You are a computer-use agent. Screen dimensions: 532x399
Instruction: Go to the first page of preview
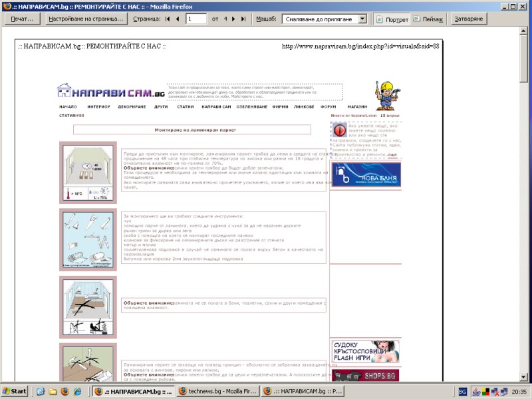pyautogui.click(x=168, y=19)
